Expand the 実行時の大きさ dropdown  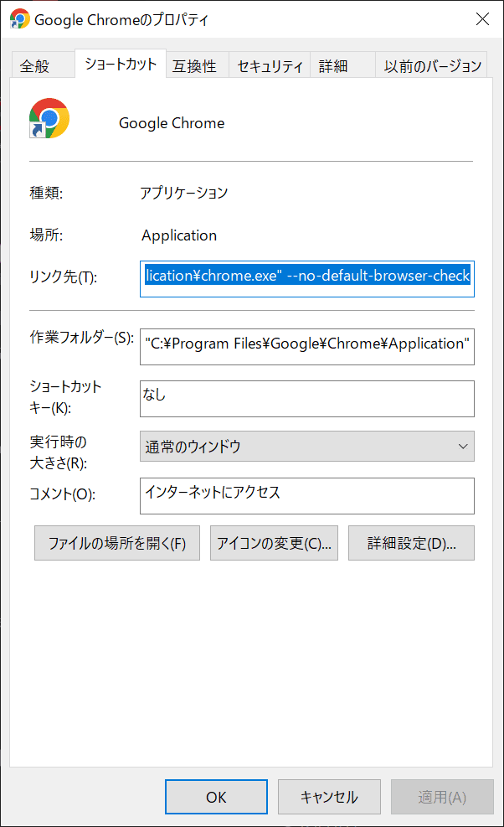tap(306, 447)
